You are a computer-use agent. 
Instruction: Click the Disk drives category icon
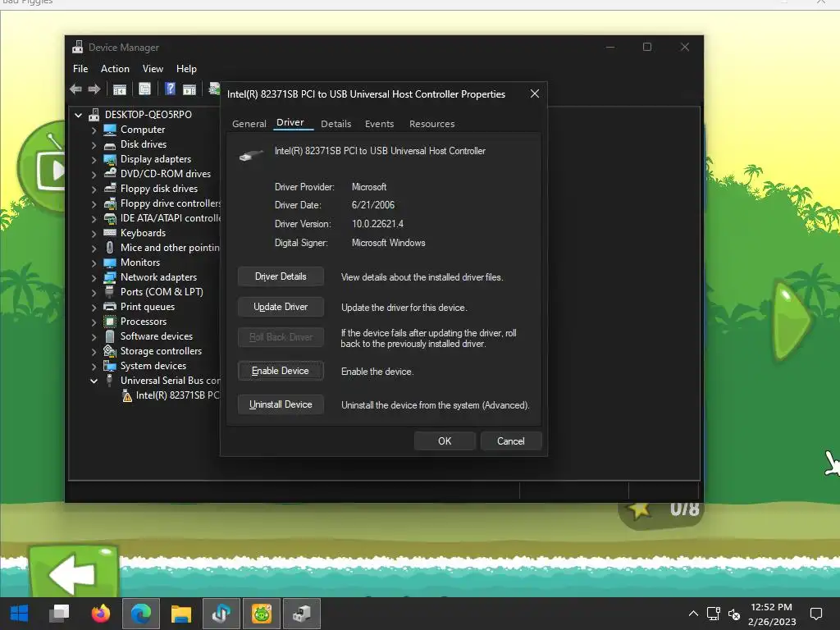[110, 144]
